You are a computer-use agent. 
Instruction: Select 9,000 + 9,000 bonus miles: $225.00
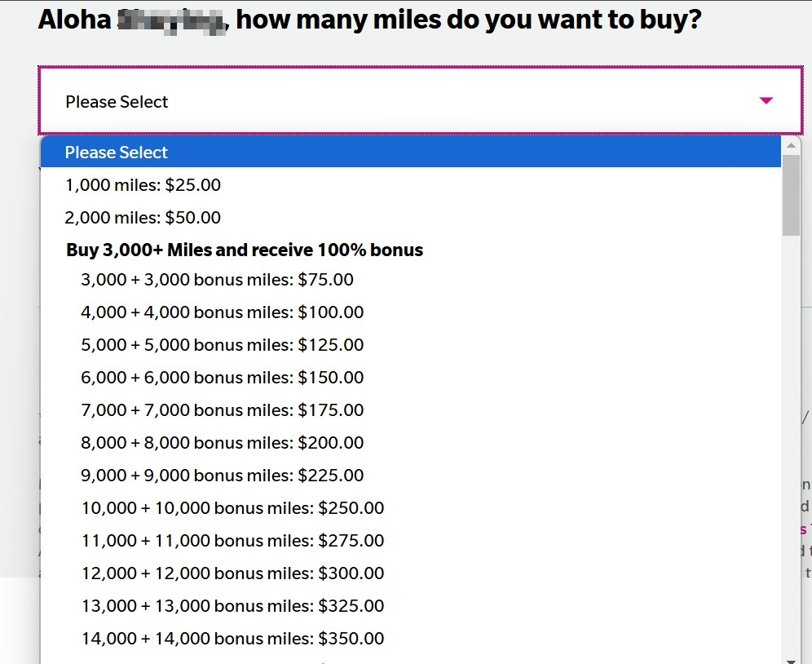222,476
